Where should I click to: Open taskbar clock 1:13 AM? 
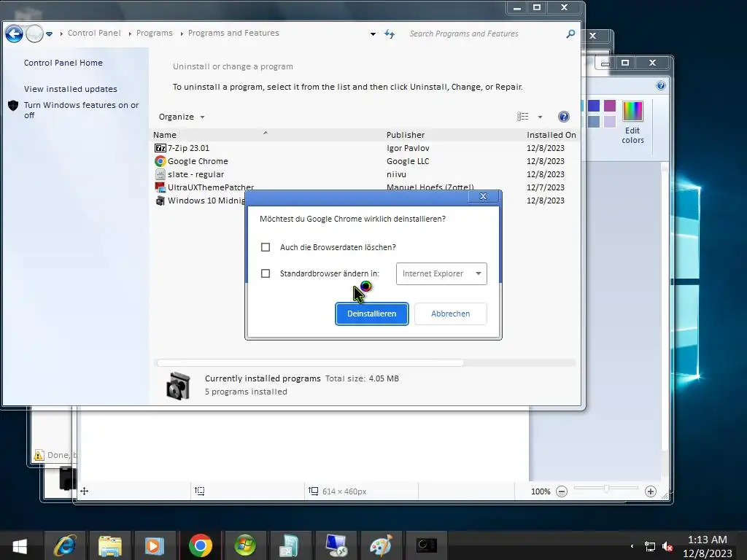[708, 547]
